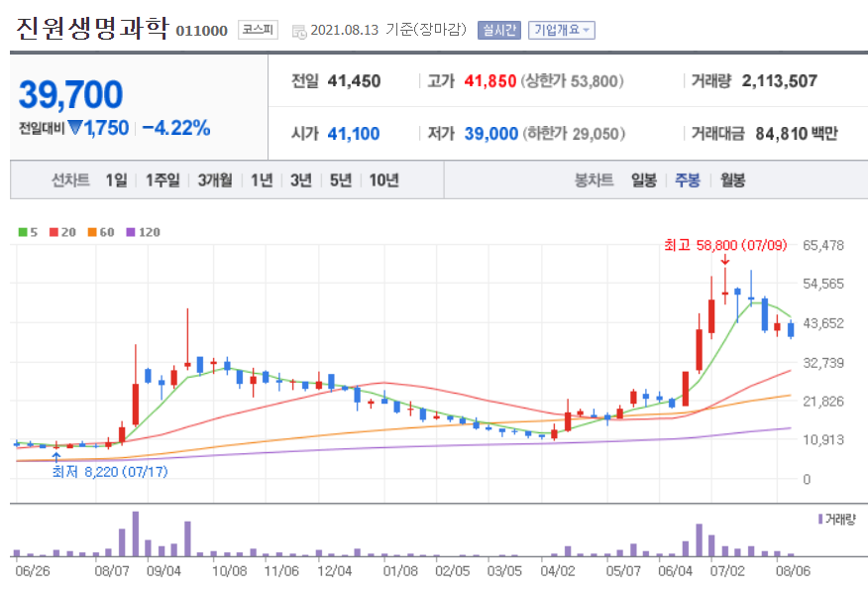868x591 pixels.
Task: Click the 코스피 market badge
Action: [x=258, y=30]
